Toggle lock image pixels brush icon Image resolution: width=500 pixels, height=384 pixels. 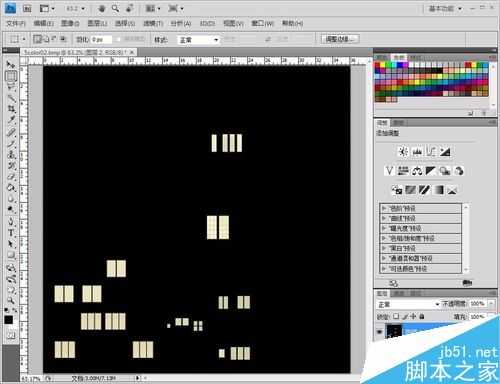[x=405, y=316]
